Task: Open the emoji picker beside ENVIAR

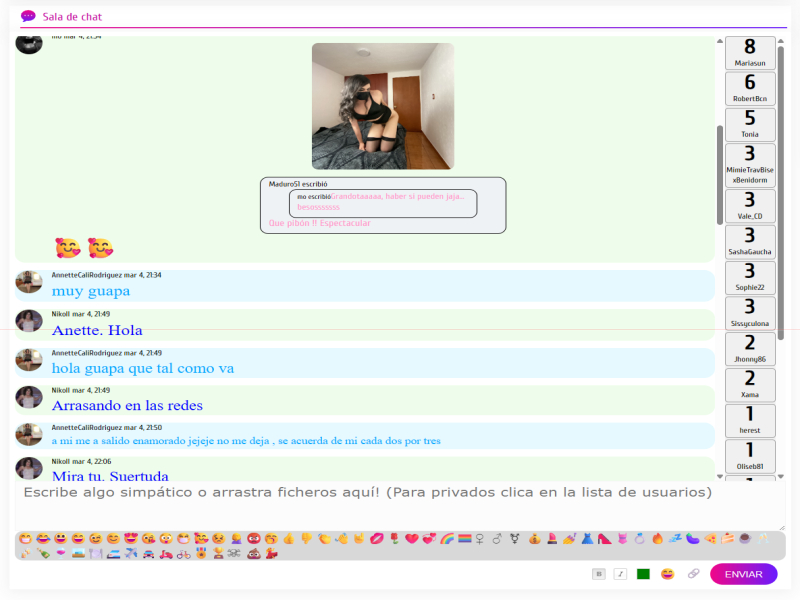Action: tap(667, 574)
